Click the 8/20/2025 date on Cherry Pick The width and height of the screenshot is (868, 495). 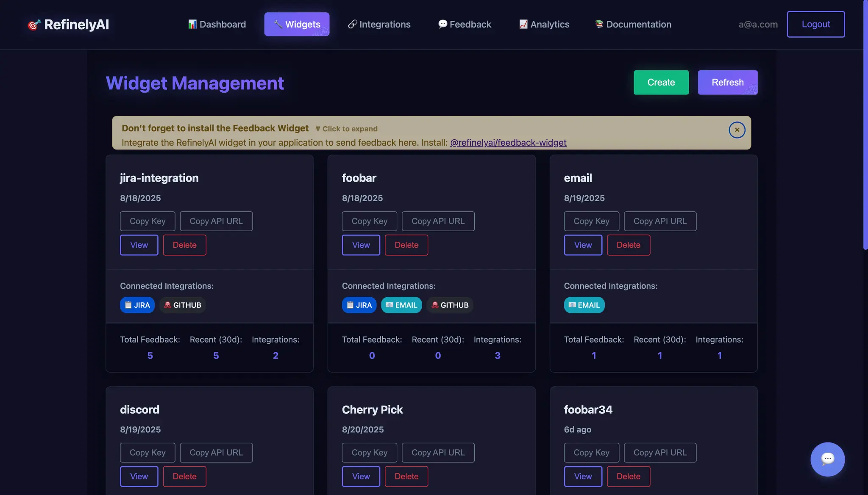[x=363, y=429]
